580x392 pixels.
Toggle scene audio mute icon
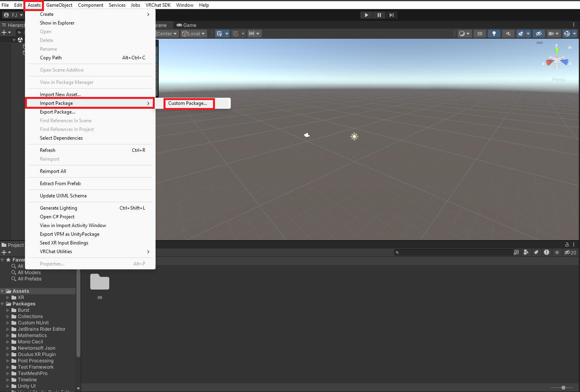pos(508,34)
